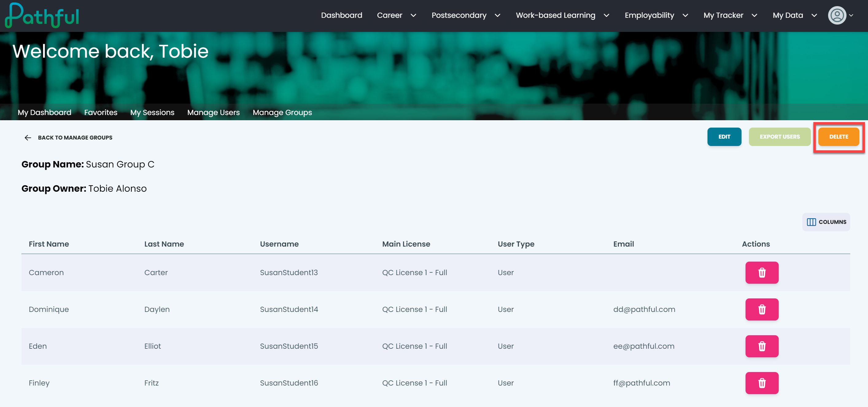The height and width of the screenshot is (407, 868).
Task: Remove Finley Fritz via trash icon
Action: (761, 383)
